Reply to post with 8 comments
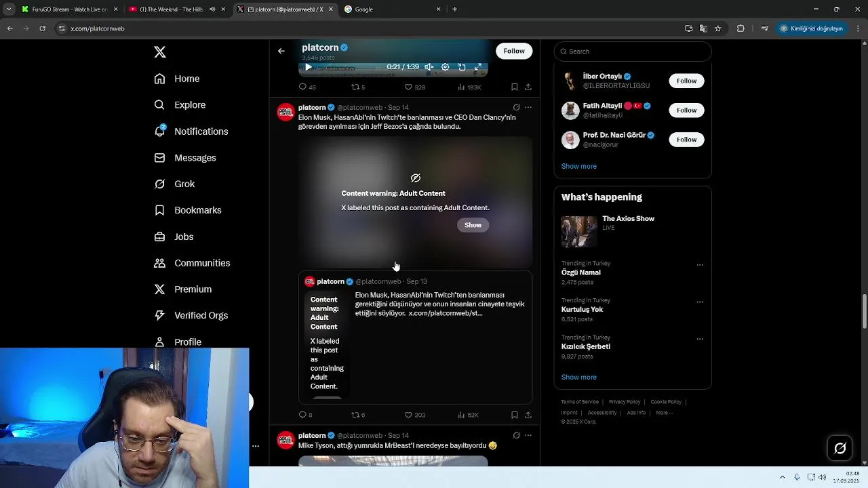Viewport: 868px width, 488px height. click(x=305, y=415)
